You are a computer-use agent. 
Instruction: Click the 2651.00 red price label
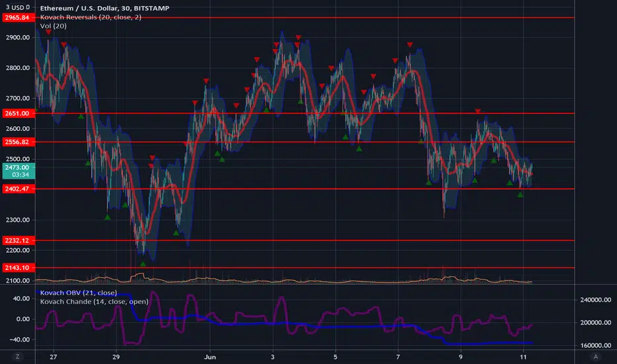pyautogui.click(x=19, y=113)
